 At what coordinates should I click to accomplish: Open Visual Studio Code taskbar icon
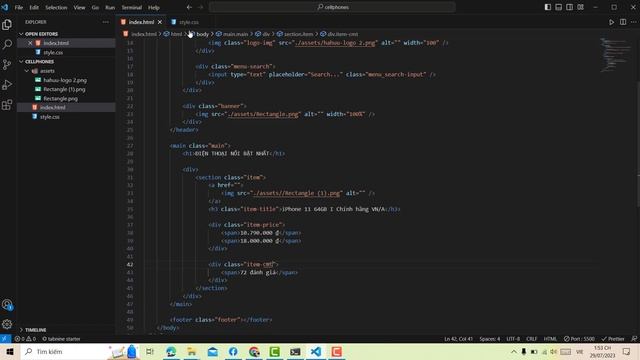point(316,351)
